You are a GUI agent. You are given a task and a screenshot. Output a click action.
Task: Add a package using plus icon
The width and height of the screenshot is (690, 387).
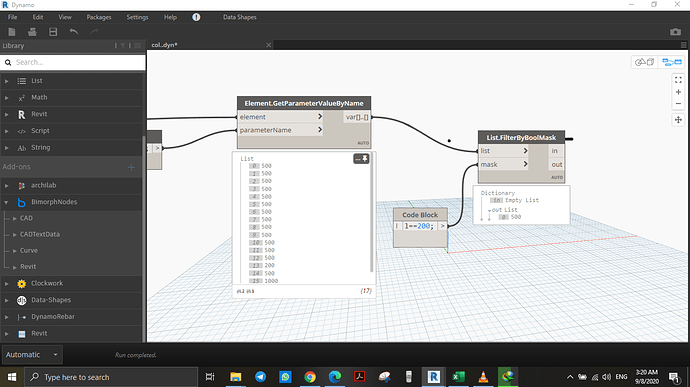[131, 167]
